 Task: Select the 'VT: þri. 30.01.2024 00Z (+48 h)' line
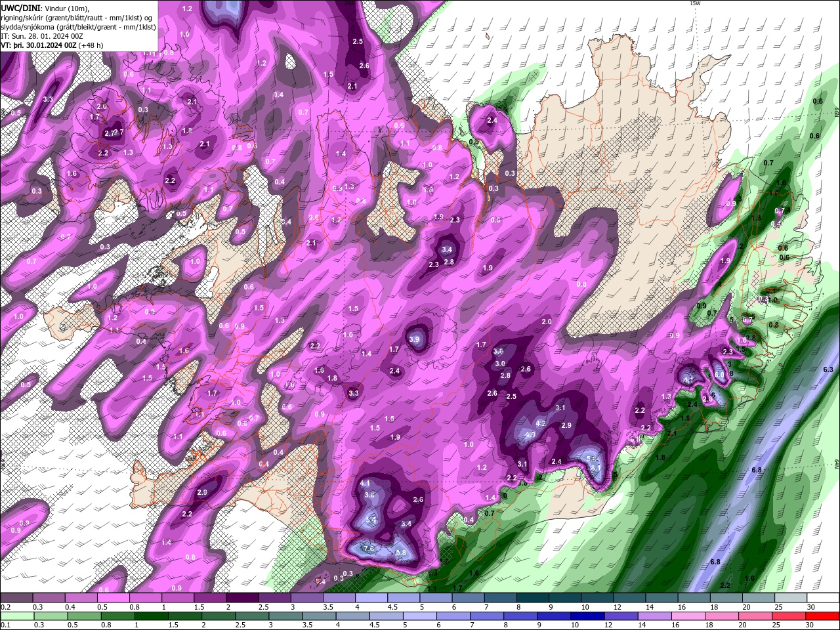52,45
